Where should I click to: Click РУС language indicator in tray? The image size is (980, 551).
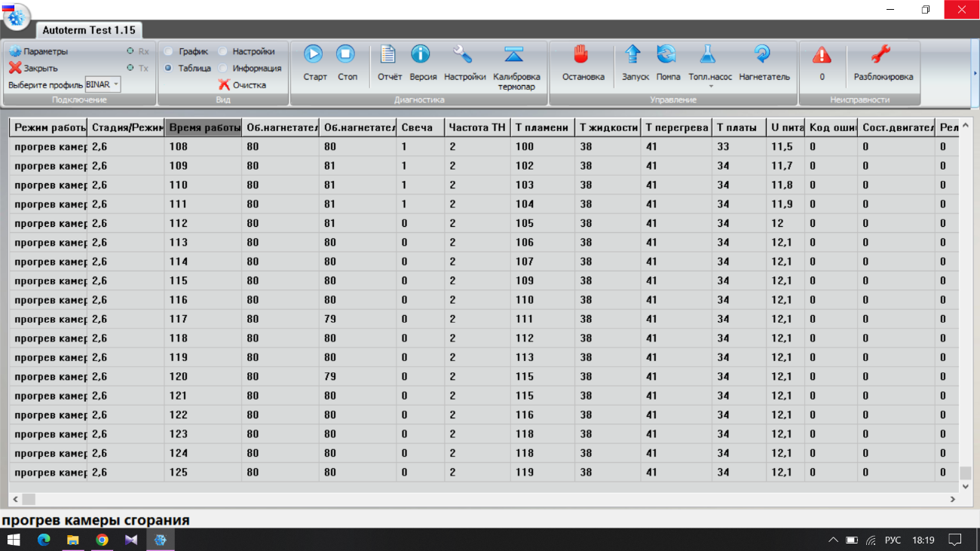coord(893,540)
